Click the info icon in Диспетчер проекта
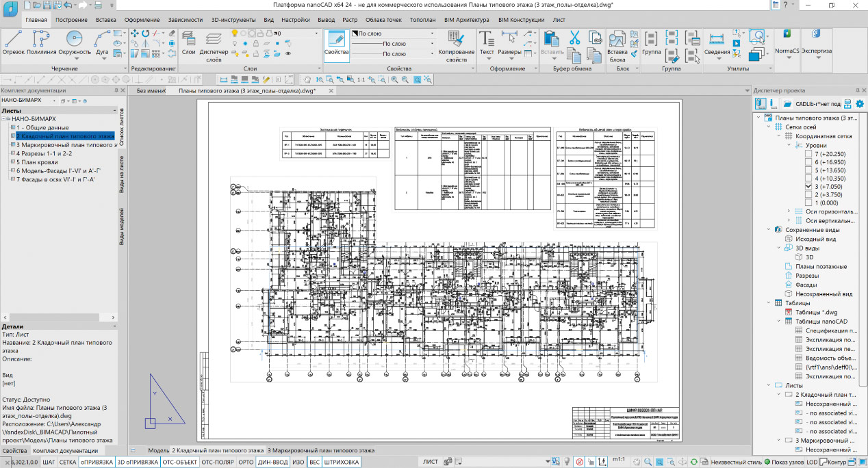The image size is (868, 468). coord(773,103)
